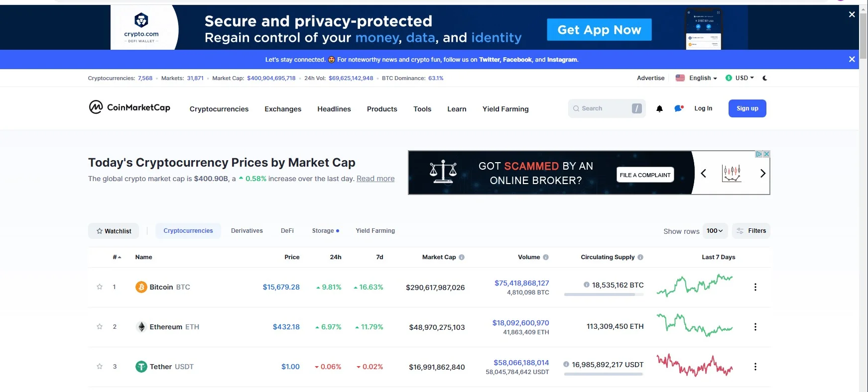Click the CoinMarketCap logo
Image resolution: width=868 pixels, height=392 pixels.
click(x=129, y=107)
